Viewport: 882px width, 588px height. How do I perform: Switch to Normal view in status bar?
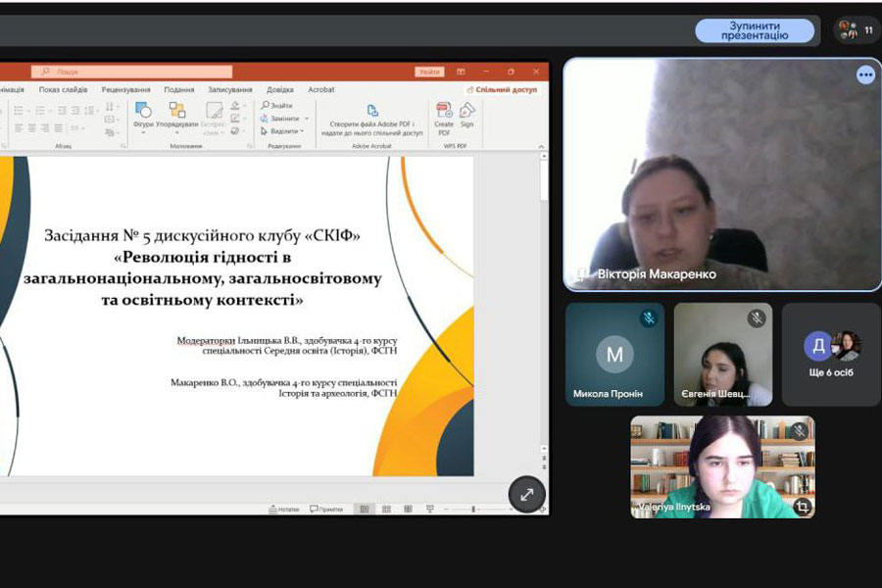365,509
